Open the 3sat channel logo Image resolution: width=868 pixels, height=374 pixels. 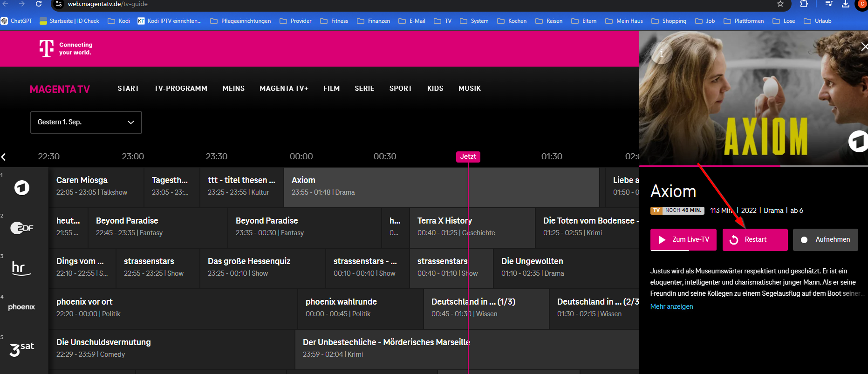click(x=22, y=349)
